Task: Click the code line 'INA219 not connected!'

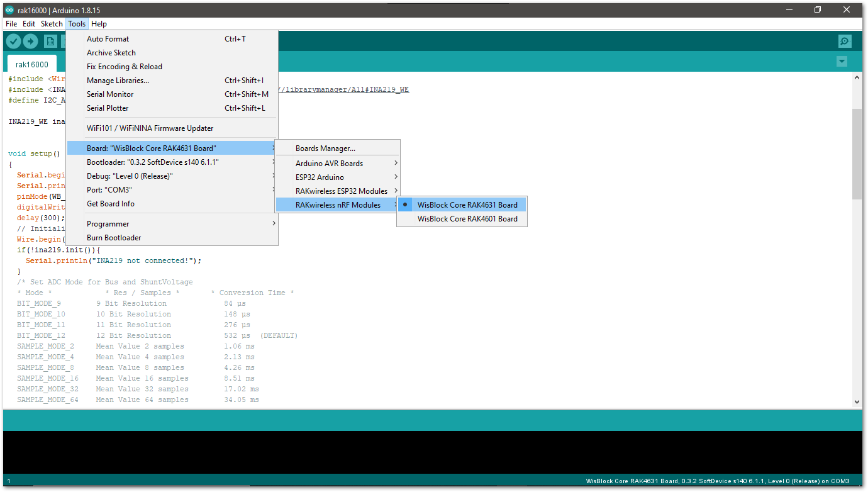Action: click(114, 260)
